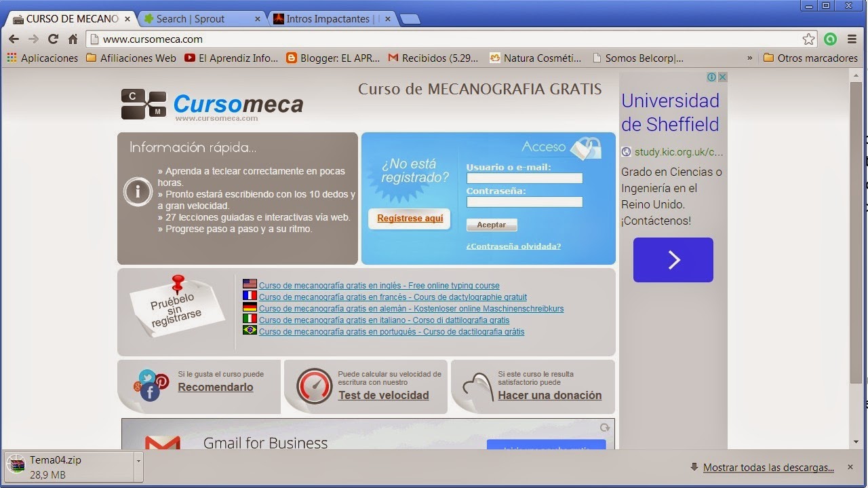The width and height of the screenshot is (868, 488).
Task: Open a new tab with the new-tab button
Action: pyautogui.click(x=410, y=20)
